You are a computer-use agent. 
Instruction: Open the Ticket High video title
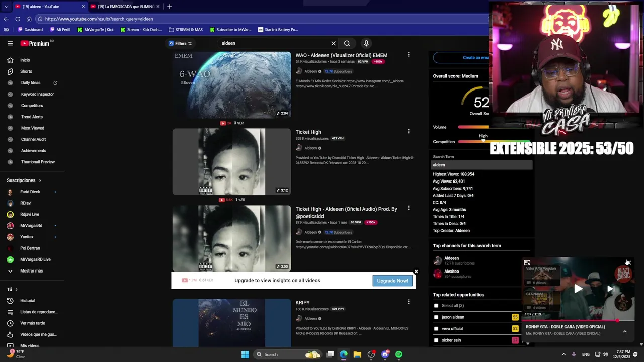pyautogui.click(x=308, y=132)
